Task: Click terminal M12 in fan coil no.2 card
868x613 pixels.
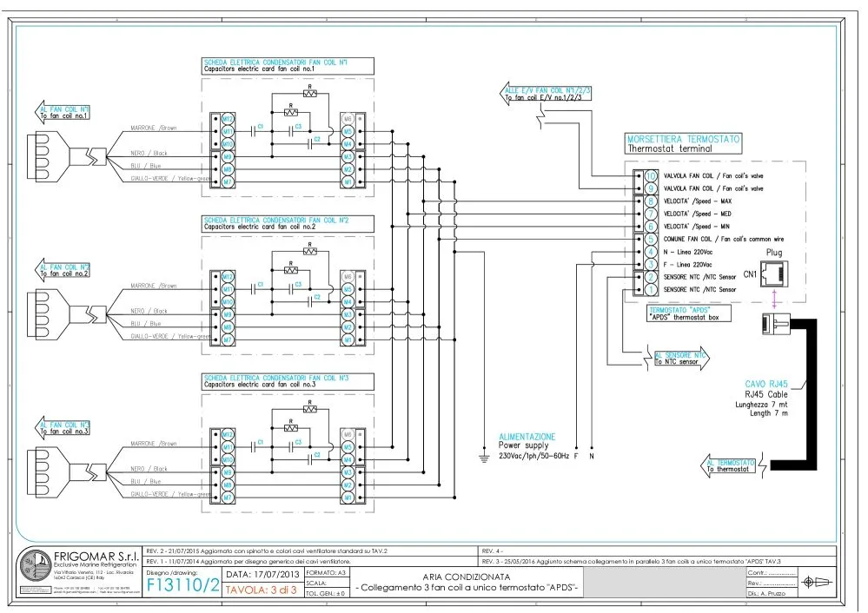Action: click(229, 276)
